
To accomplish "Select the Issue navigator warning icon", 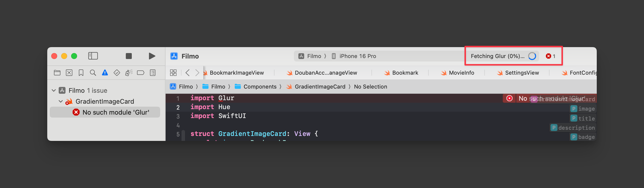I will [105, 73].
